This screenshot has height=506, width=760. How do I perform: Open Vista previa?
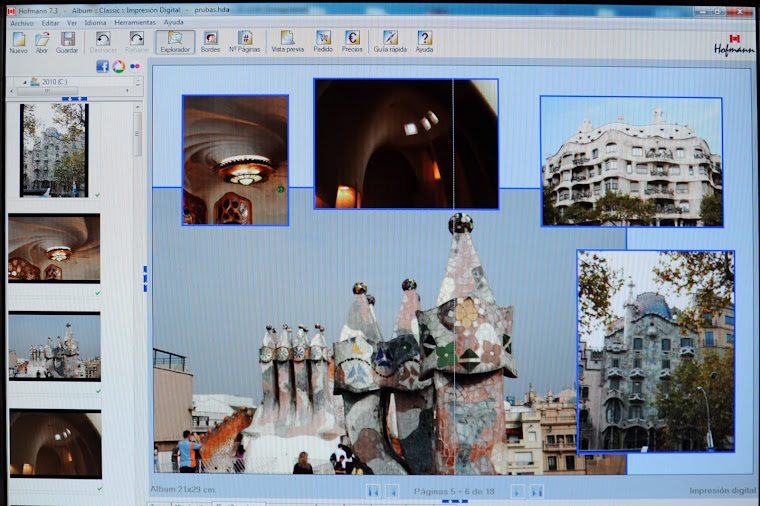click(x=287, y=42)
